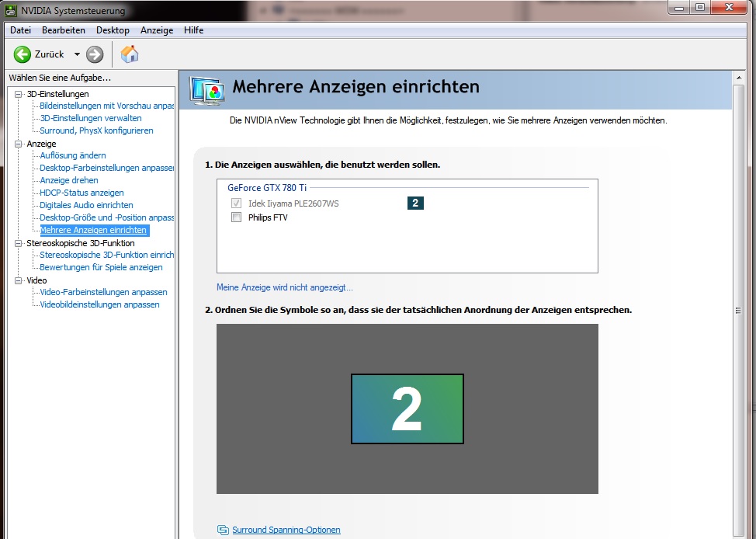Collapse the Anzeige tree node
This screenshot has height=539, width=756.
point(19,144)
